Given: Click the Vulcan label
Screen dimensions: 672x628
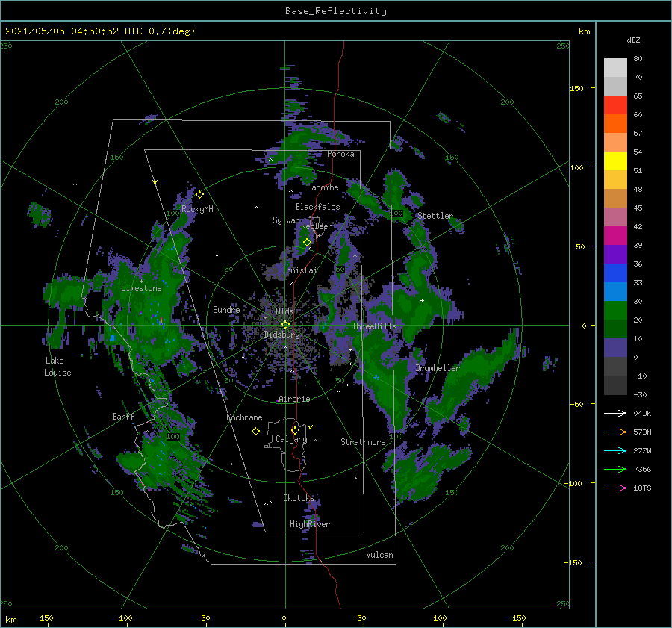Looking at the screenshot, I should click(380, 555).
